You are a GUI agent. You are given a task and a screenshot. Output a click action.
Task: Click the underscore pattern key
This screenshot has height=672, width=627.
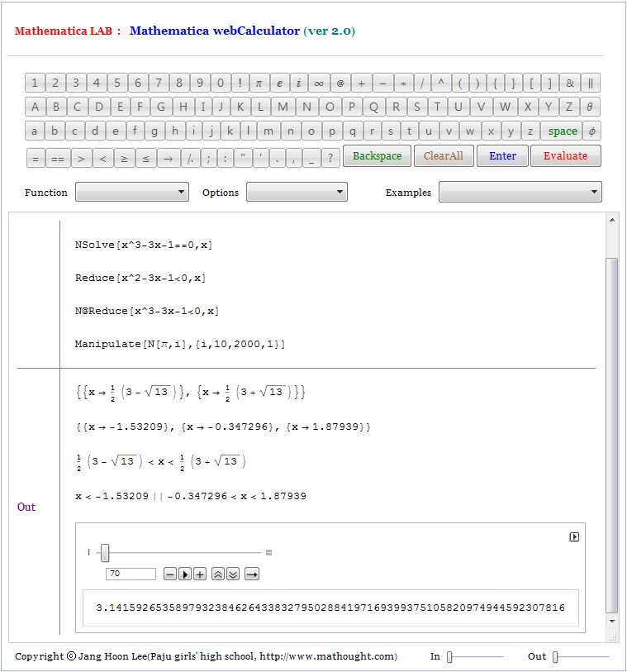(x=311, y=159)
